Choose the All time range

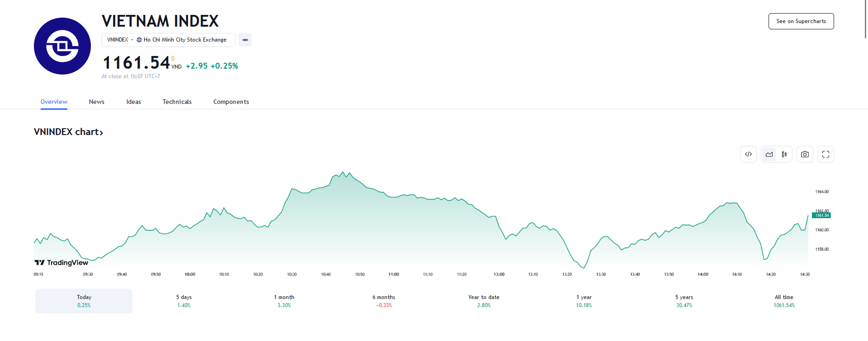[784, 301]
